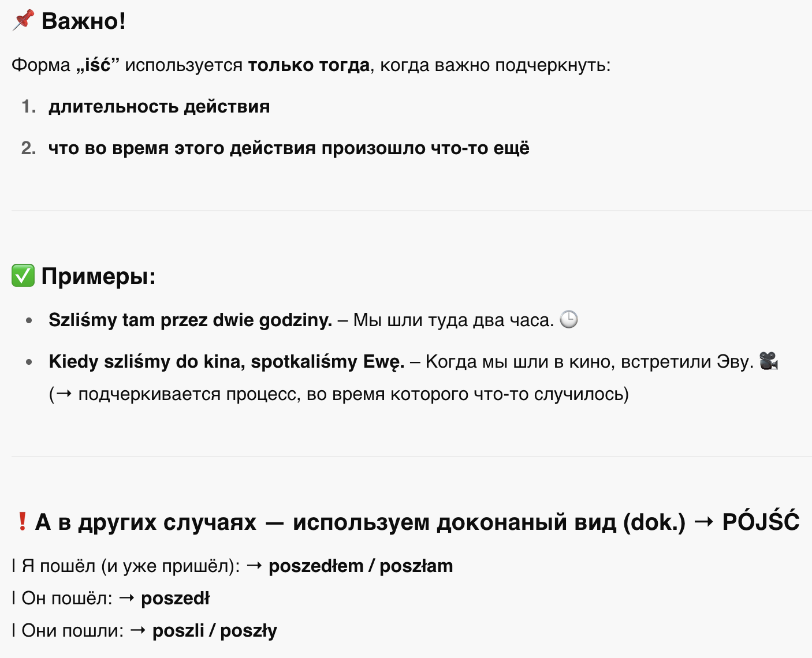Click the parenthetical note подчеркивается процесс
This screenshot has width=812, height=658.
point(339,394)
